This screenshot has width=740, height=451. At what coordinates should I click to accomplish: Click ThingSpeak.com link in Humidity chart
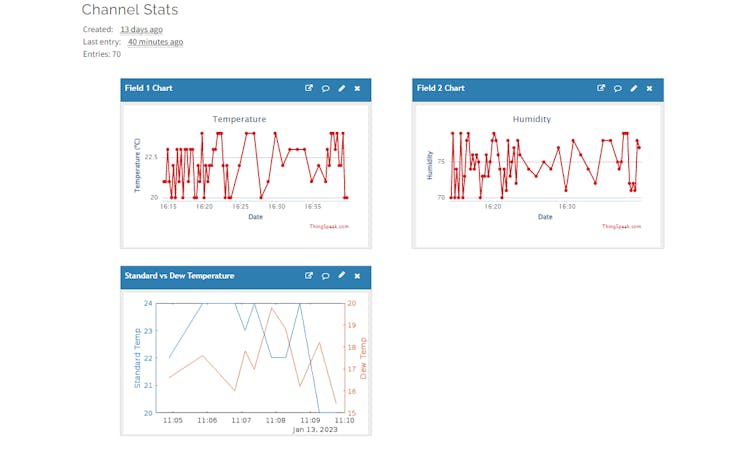[x=621, y=227]
